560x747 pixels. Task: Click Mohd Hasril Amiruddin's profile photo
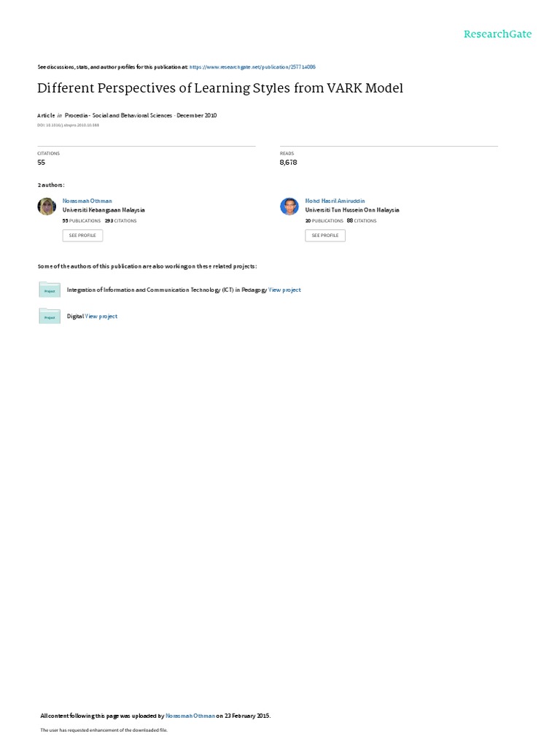(x=289, y=206)
